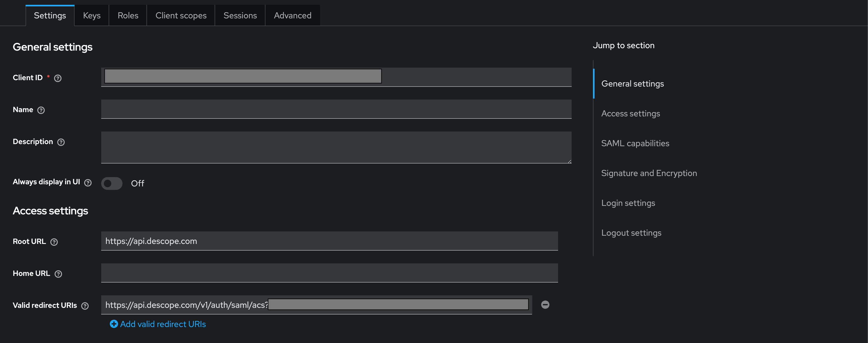
Task: Click the Name field help icon
Action: pyautogui.click(x=42, y=109)
